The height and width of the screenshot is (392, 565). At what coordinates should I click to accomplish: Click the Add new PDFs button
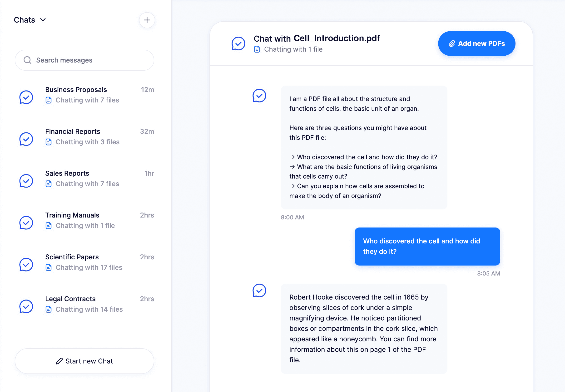click(476, 44)
